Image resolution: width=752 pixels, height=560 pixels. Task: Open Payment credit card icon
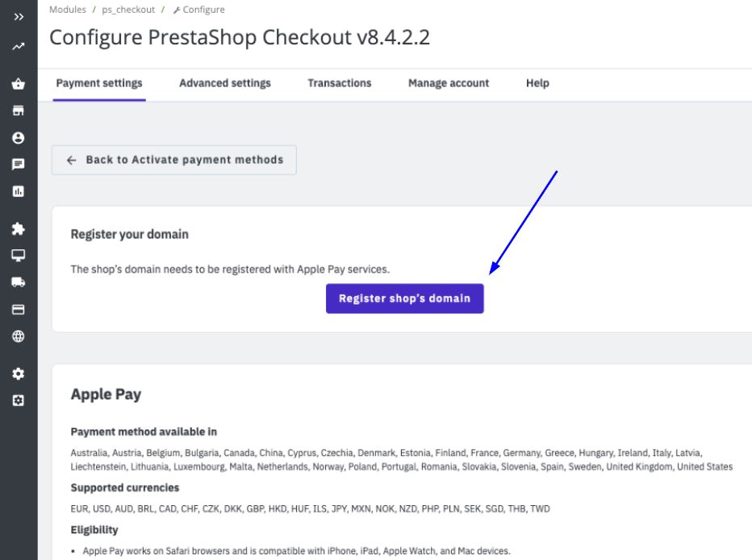(19, 309)
